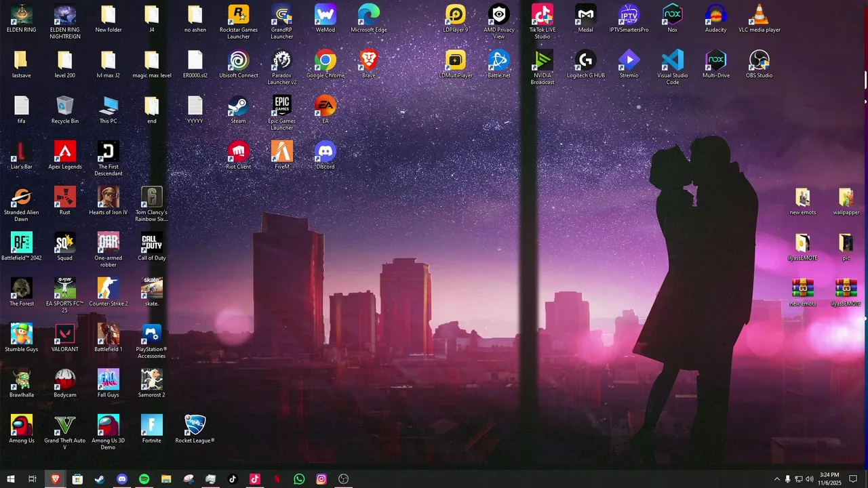
Task: Select the Among Us 3D Demo icon
Action: pyautogui.click(x=108, y=431)
